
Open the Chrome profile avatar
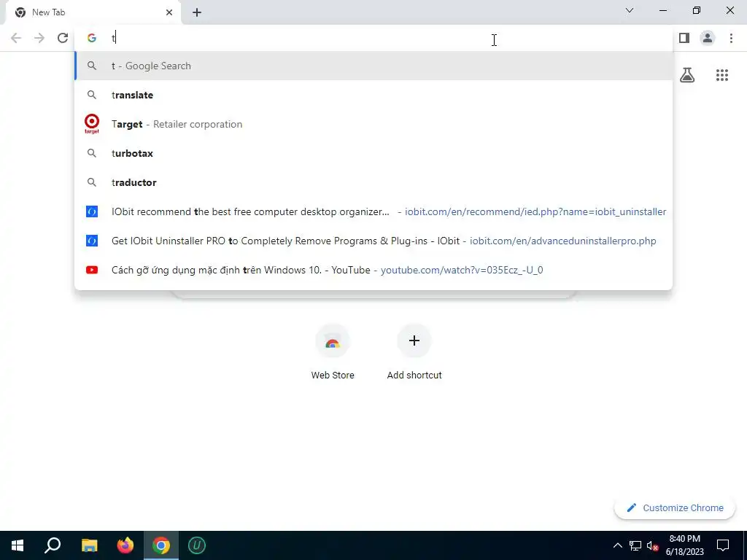(708, 38)
